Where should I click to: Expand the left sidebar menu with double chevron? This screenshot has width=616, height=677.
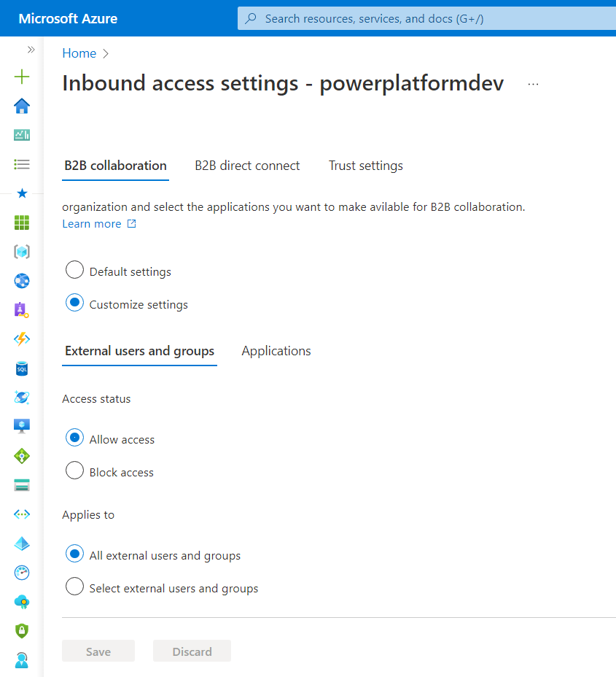pos(31,50)
